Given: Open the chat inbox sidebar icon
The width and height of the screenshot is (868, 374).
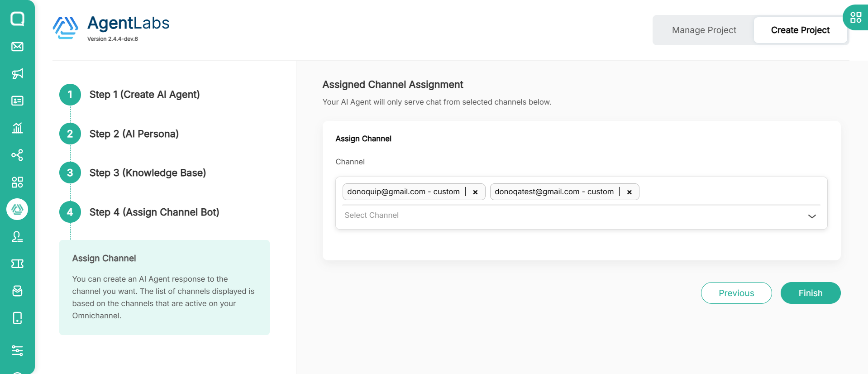Looking at the screenshot, I should (x=17, y=19).
